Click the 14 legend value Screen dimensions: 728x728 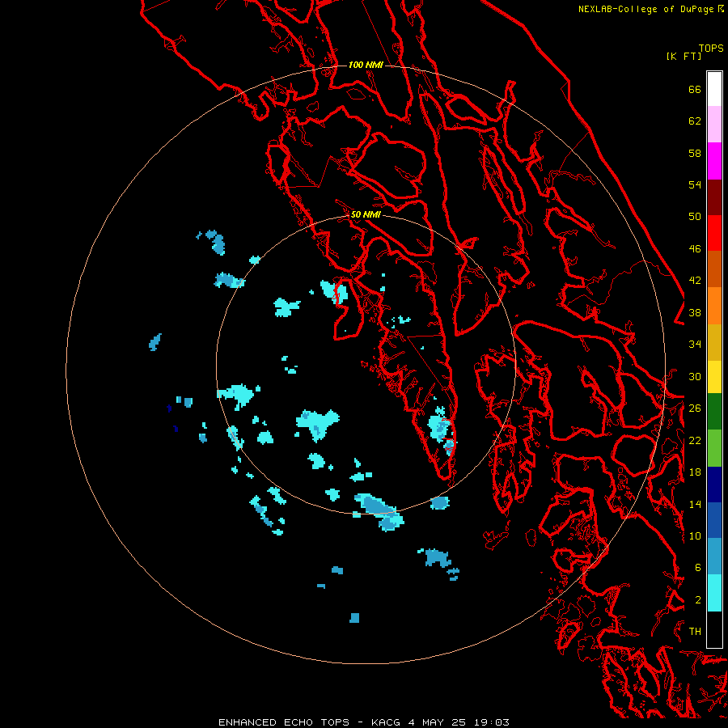click(x=695, y=504)
